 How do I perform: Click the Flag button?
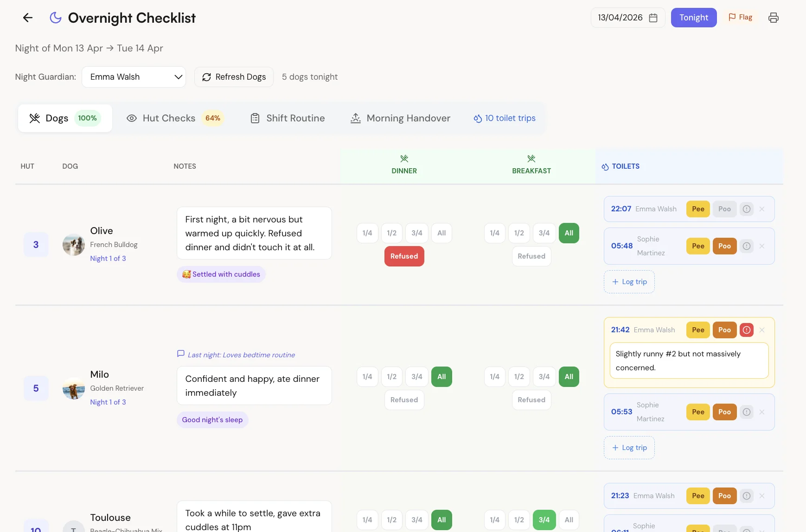(740, 17)
